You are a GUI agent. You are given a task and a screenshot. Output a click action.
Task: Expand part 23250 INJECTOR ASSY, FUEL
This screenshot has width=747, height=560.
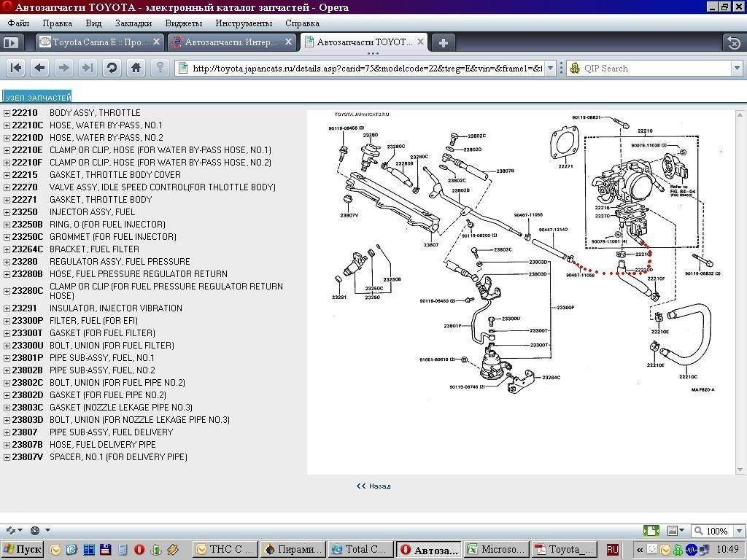[7, 213]
